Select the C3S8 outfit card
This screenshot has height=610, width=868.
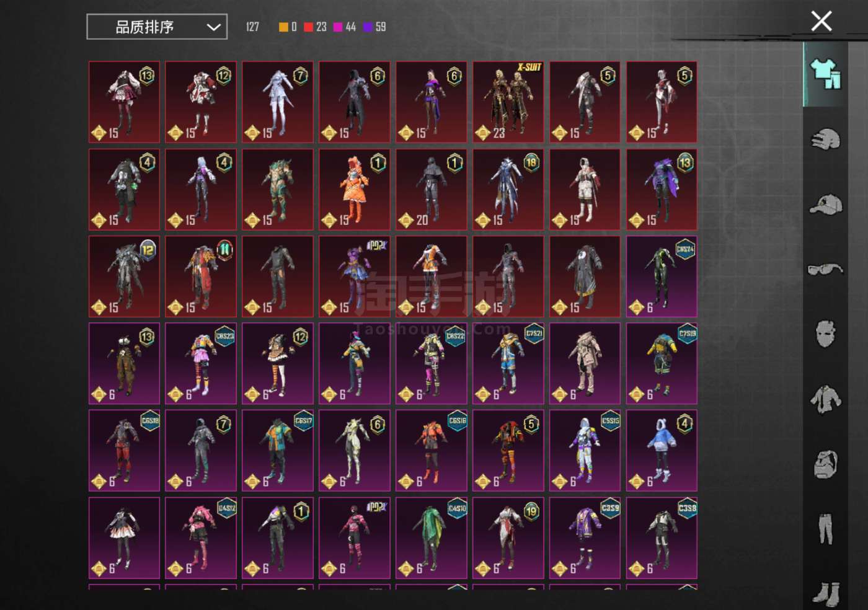tap(662, 538)
